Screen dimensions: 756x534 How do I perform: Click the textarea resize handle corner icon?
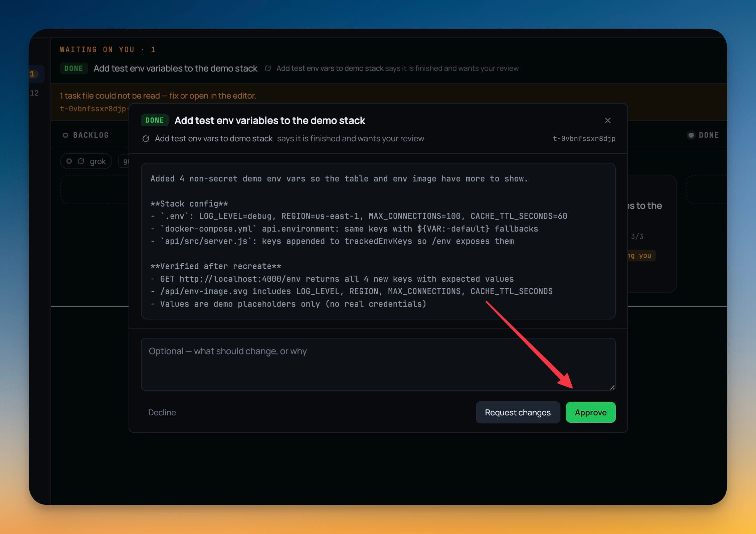[x=612, y=387]
